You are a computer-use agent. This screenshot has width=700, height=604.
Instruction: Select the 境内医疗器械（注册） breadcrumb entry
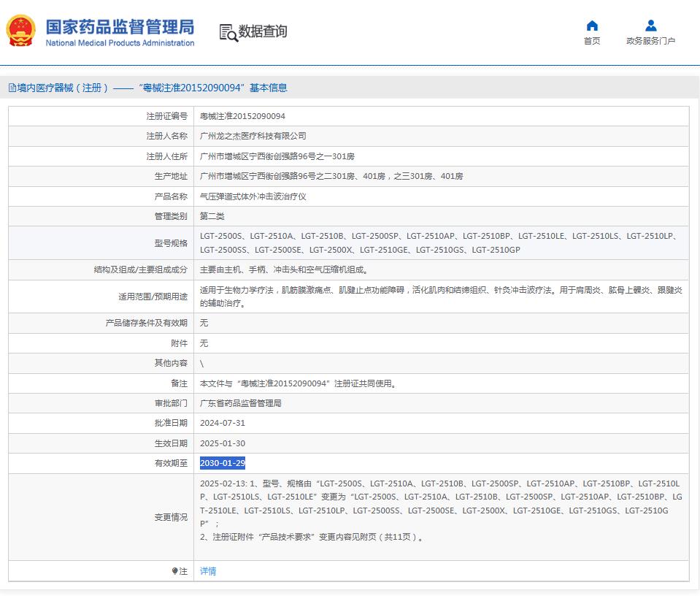[x=58, y=88]
